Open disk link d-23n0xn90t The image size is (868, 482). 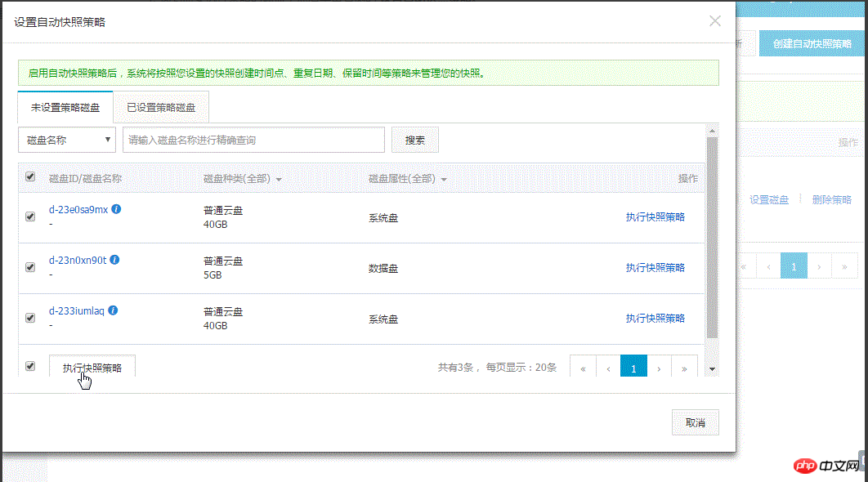click(78, 260)
